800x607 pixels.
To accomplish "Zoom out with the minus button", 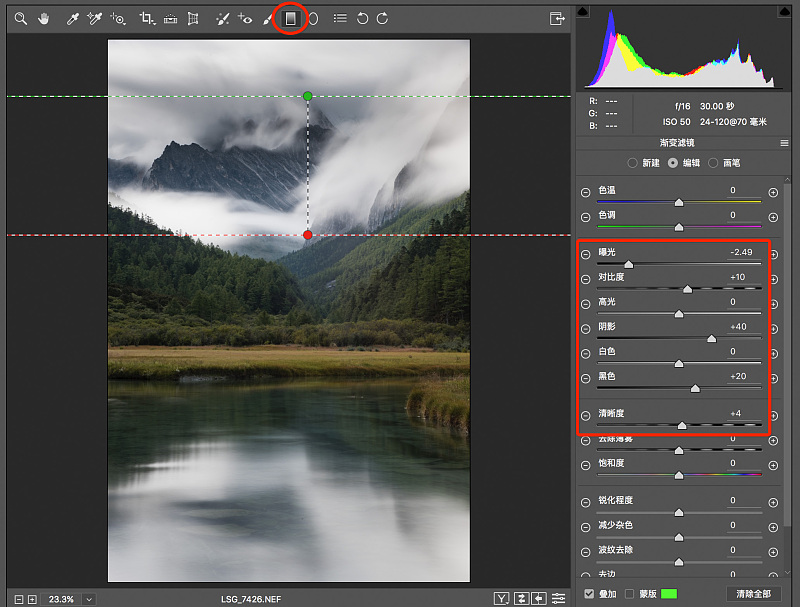I will tap(19, 599).
